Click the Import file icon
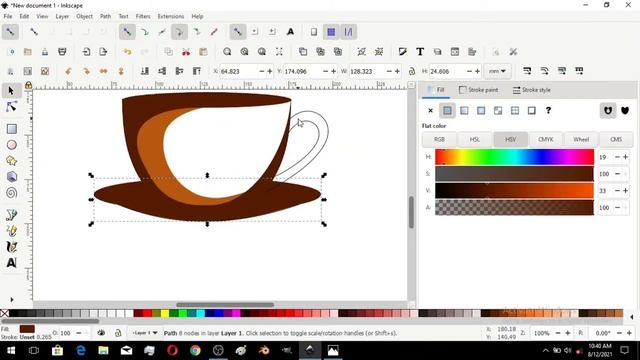Viewport: 640px width, 360px height. coord(86,52)
